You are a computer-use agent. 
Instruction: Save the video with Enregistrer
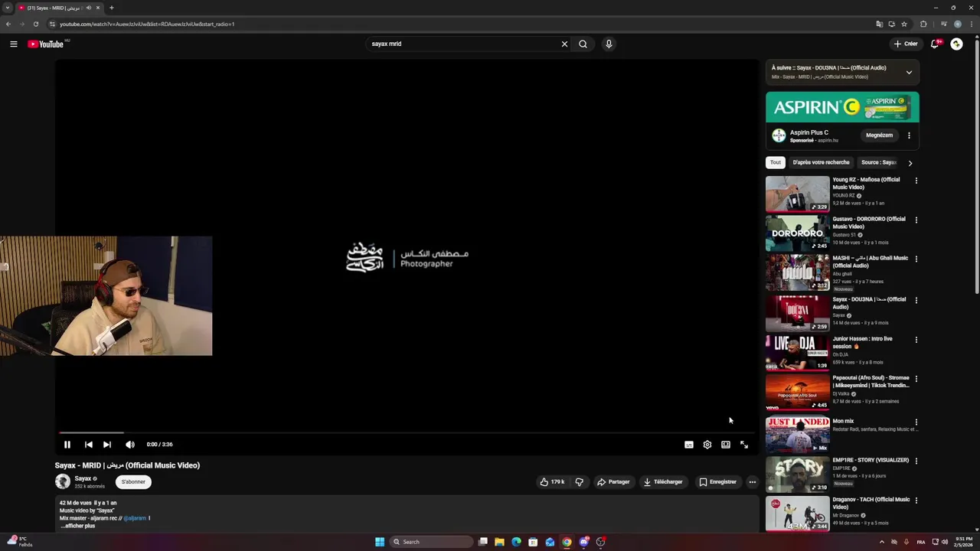click(x=717, y=482)
